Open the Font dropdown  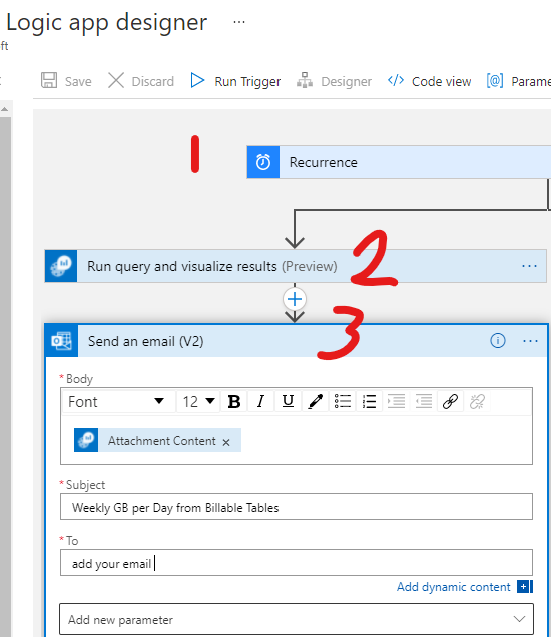[x=119, y=401]
